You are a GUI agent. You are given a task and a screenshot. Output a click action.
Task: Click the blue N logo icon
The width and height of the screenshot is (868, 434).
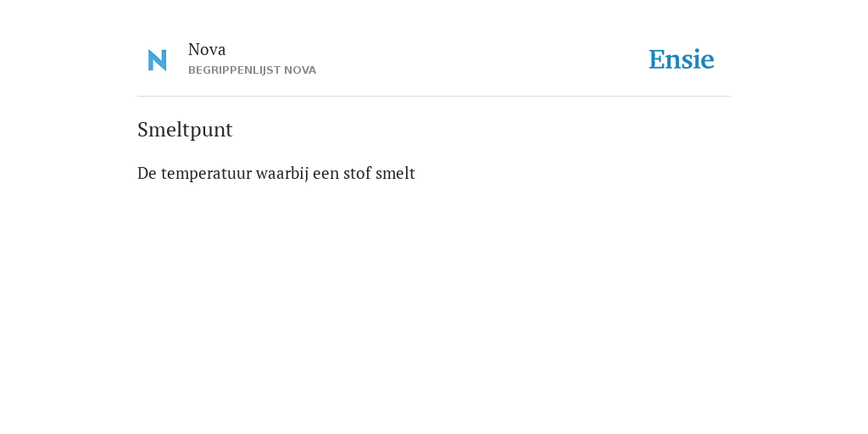coord(157,60)
